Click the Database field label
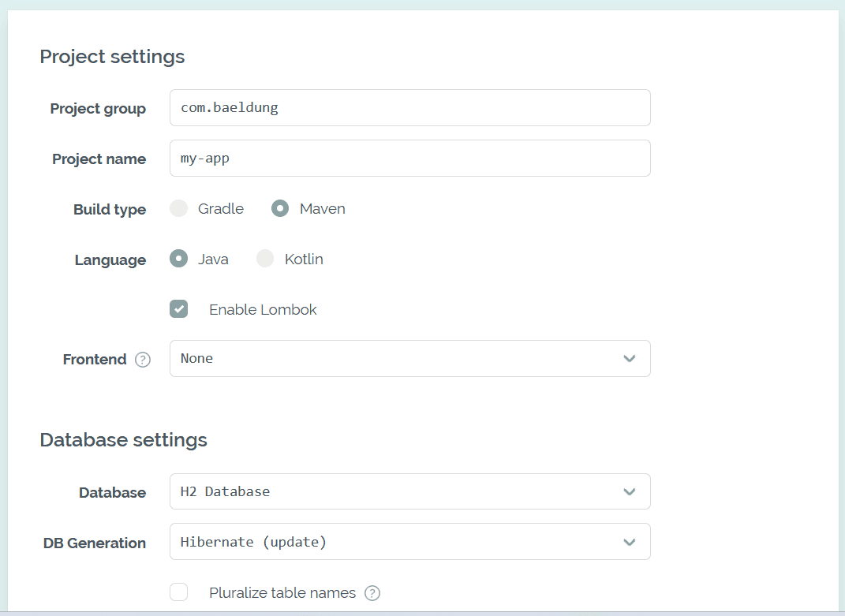 pos(113,493)
